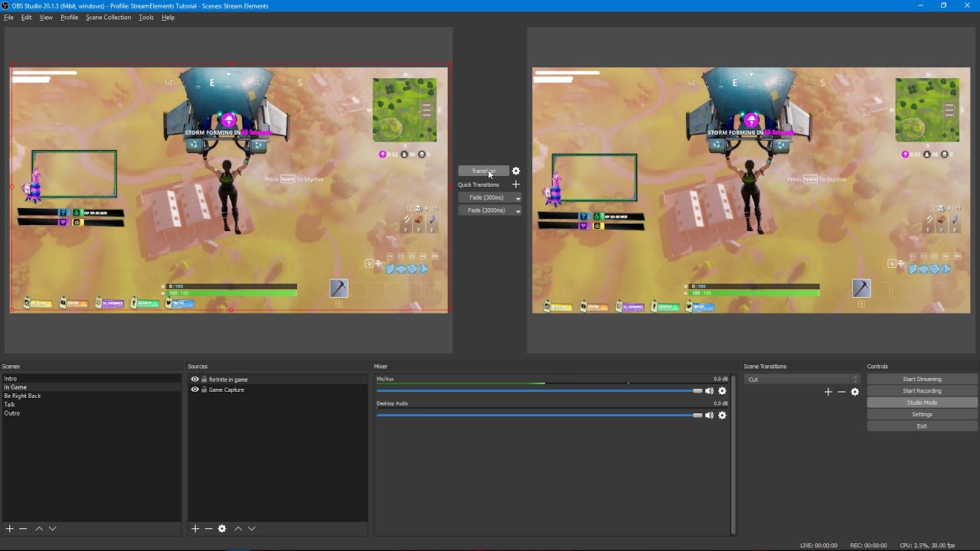Screen dimensions: 980x551
Task: Open the Profile menu
Action: tap(69, 17)
